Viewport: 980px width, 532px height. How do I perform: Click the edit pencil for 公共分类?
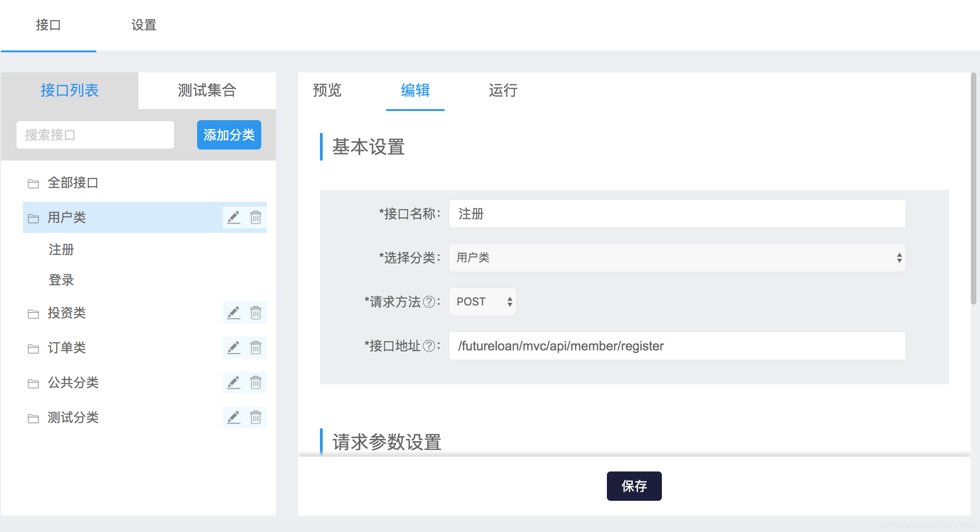(x=234, y=382)
